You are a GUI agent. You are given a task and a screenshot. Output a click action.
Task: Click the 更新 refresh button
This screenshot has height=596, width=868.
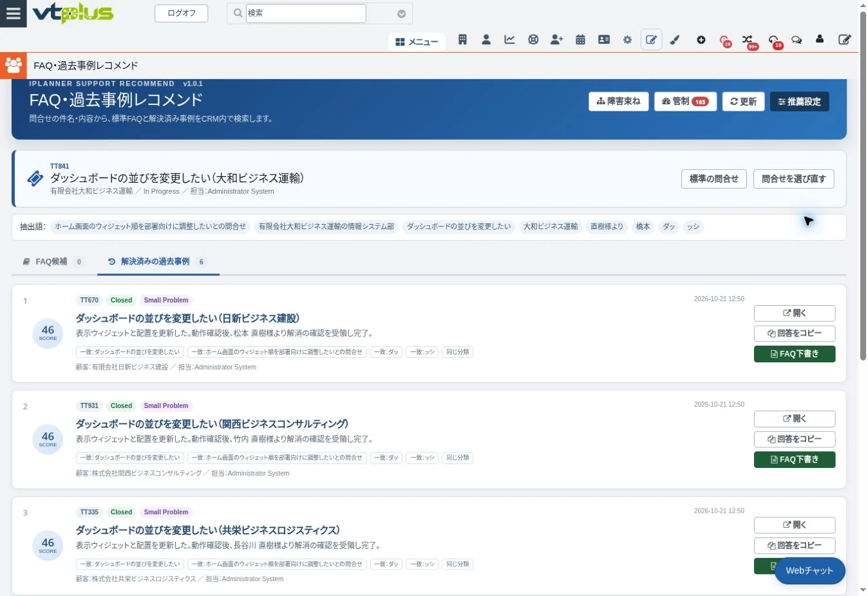pyautogui.click(x=743, y=102)
